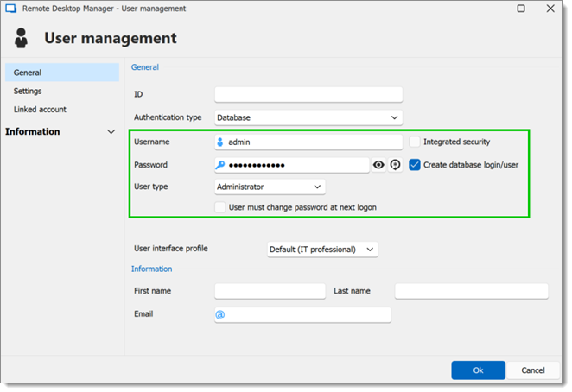Enable Integrated security checkbox
The image size is (572, 392).
415,142
